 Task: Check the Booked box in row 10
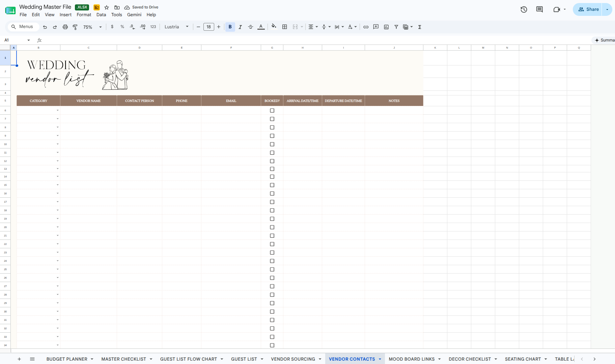click(272, 144)
